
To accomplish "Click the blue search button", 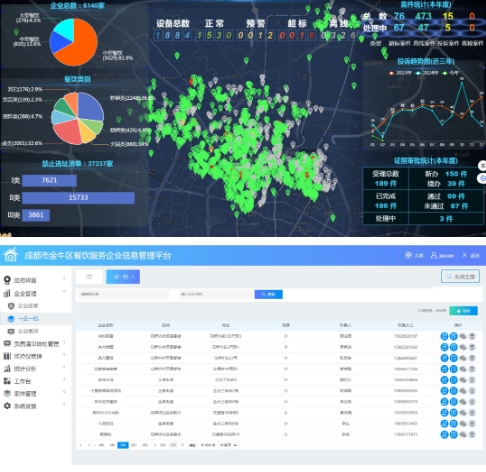I will [268, 294].
